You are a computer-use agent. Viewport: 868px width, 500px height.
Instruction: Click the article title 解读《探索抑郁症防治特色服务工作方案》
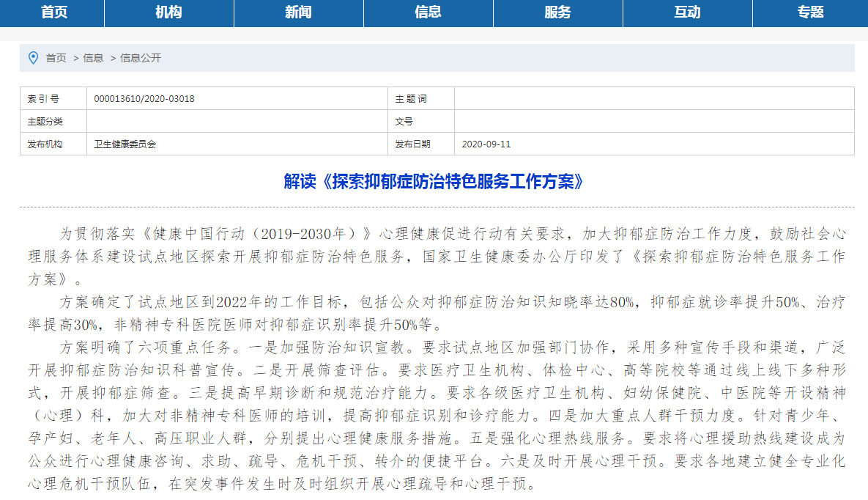click(x=434, y=182)
